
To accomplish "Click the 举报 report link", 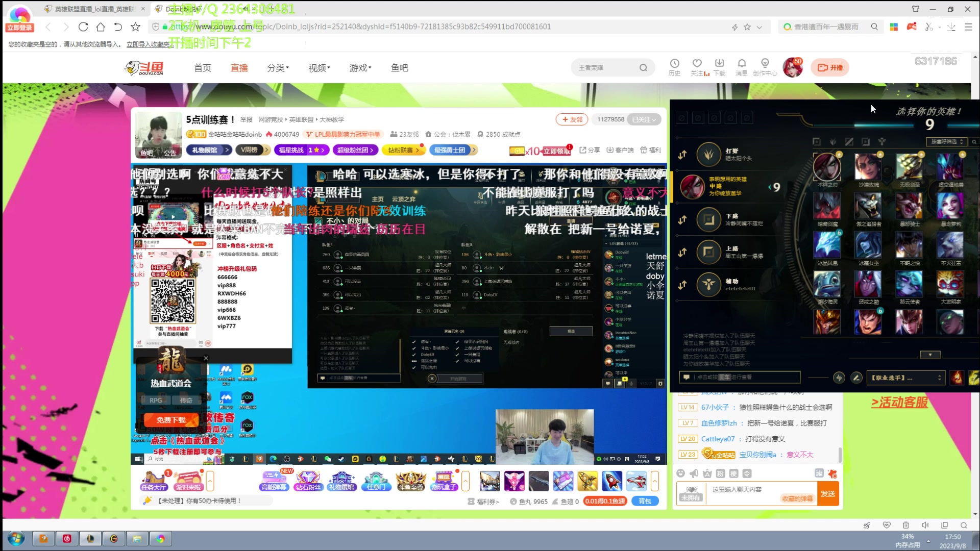I will tap(247, 119).
